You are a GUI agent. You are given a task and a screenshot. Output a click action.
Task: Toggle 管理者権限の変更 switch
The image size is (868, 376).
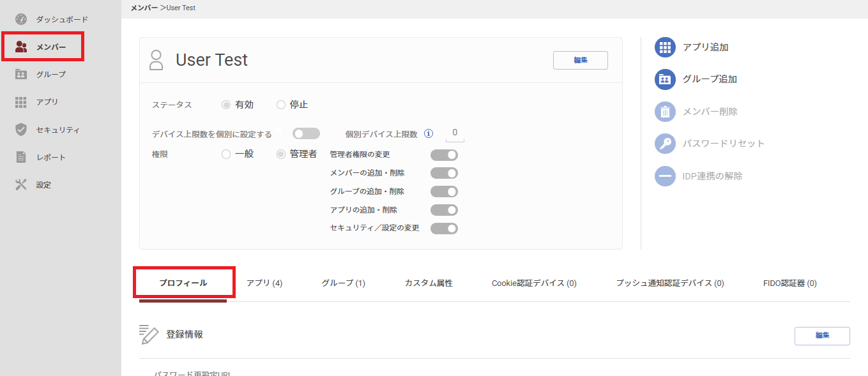[444, 154]
